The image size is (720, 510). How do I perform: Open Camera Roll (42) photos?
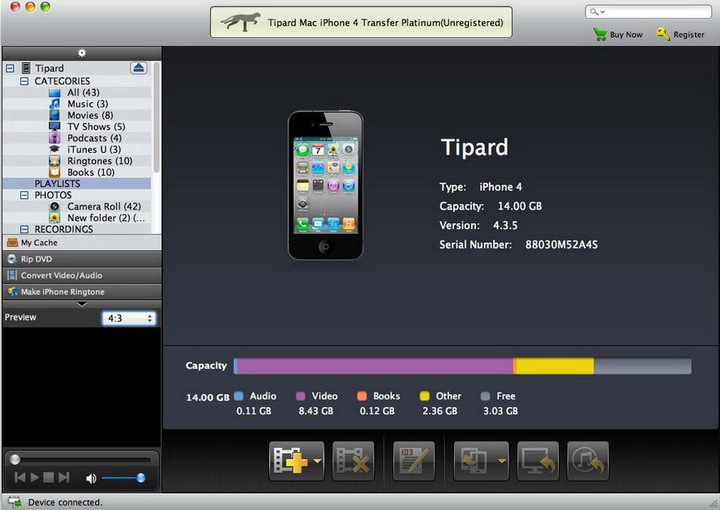104,207
